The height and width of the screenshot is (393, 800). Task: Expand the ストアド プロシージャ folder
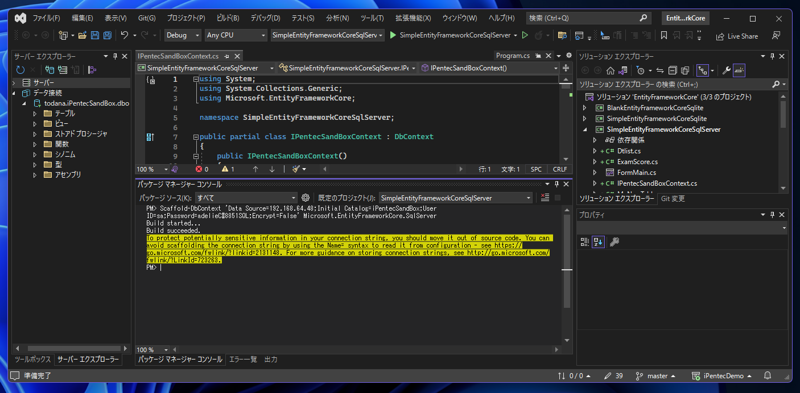coord(35,134)
